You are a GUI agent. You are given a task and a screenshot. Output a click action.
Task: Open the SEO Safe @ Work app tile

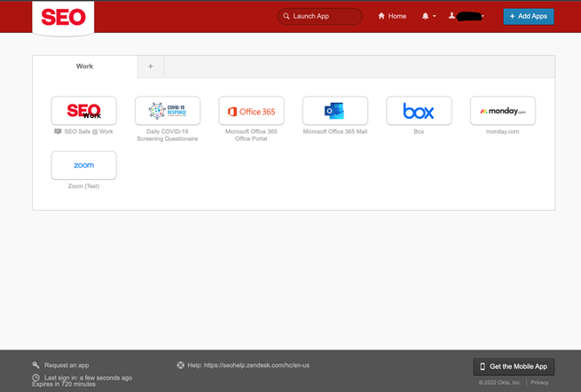click(83, 111)
